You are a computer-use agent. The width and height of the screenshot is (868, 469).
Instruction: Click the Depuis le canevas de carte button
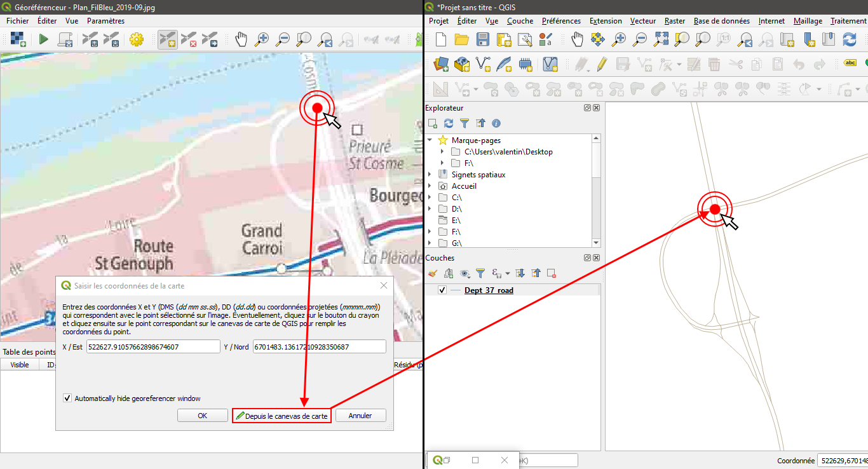[281, 416]
